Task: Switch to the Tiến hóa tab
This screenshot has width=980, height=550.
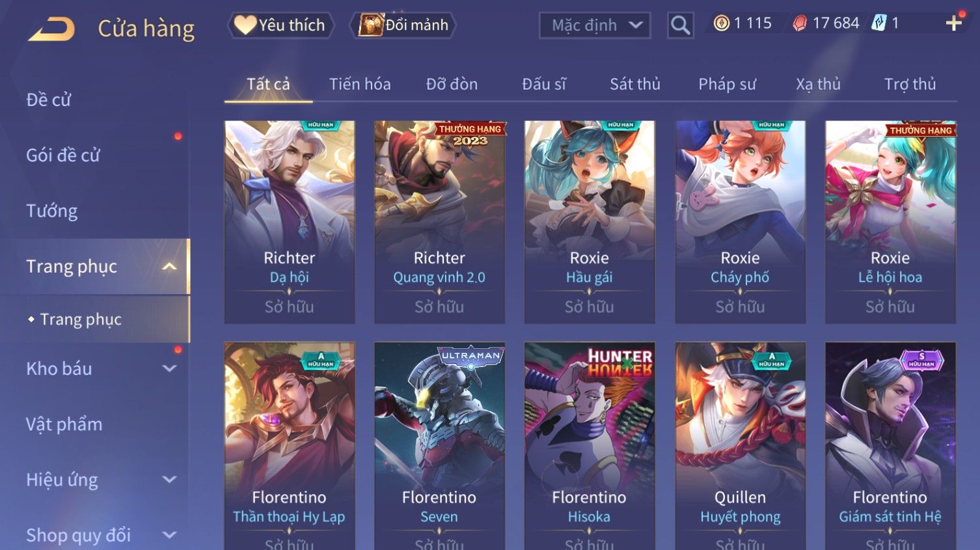Action: 360,84
